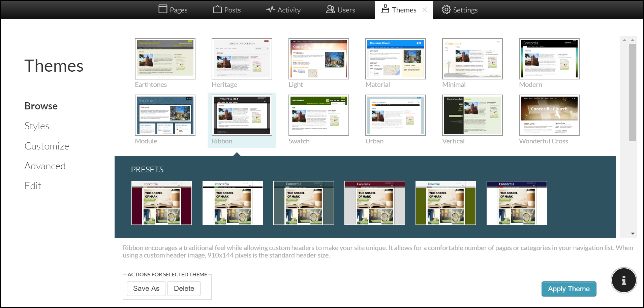The image size is (644, 308).
Task: Pick the Earthtones theme thumbnail
Action: (165, 59)
